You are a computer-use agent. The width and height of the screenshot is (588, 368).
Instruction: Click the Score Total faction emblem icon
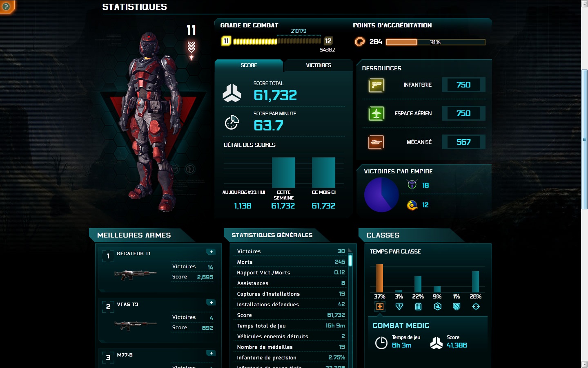pyautogui.click(x=232, y=93)
